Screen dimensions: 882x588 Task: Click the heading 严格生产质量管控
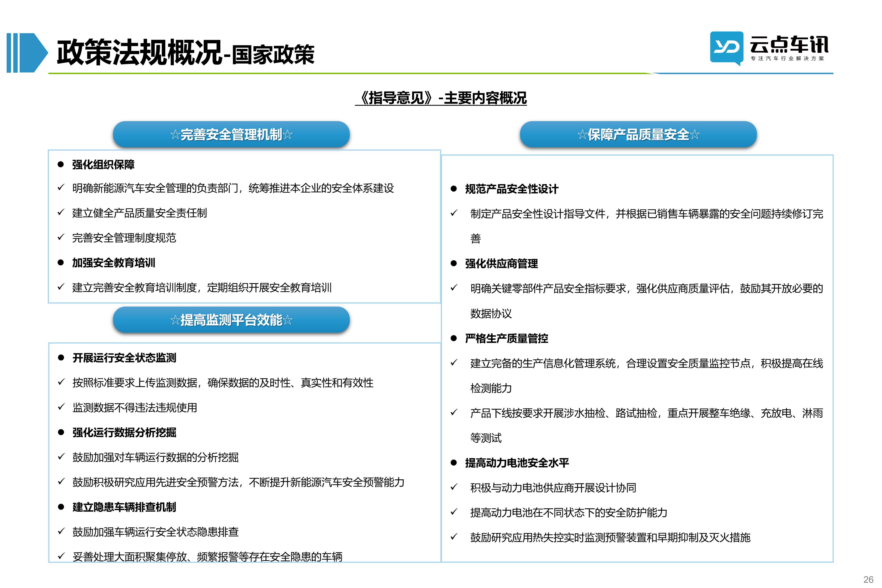[506, 338]
